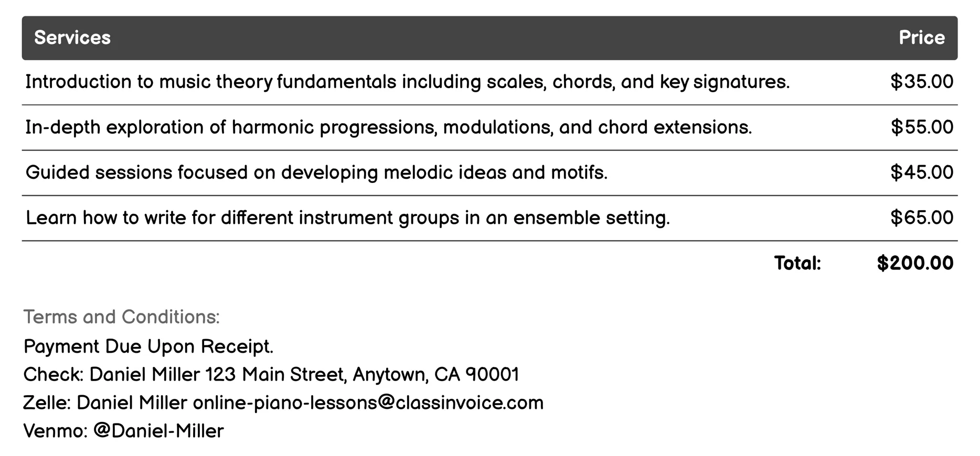The width and height of the screenshot is (980, 456).
Task: Select the harmonic progressions service description
Action: (x=388, y=127)
